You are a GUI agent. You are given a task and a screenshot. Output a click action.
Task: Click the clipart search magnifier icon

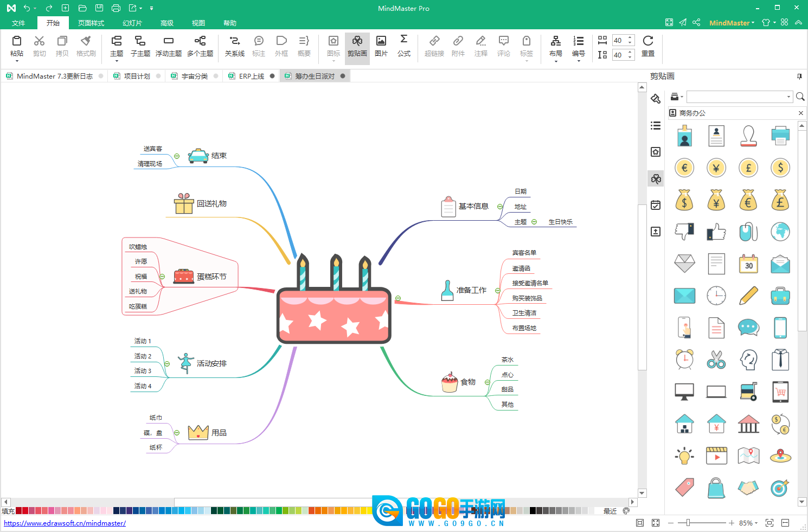tap(800, 97)
